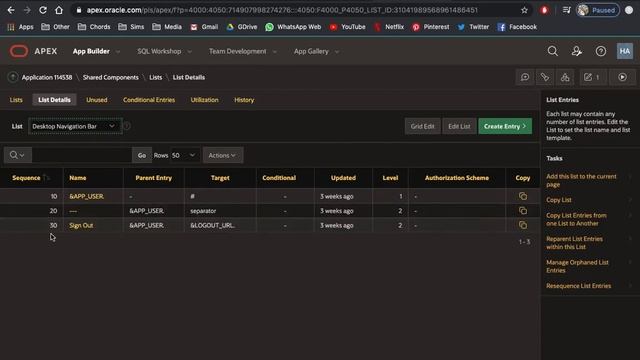Expand the SQL Workshop menu arrow

pyautogui.click(x=190, y=52)
